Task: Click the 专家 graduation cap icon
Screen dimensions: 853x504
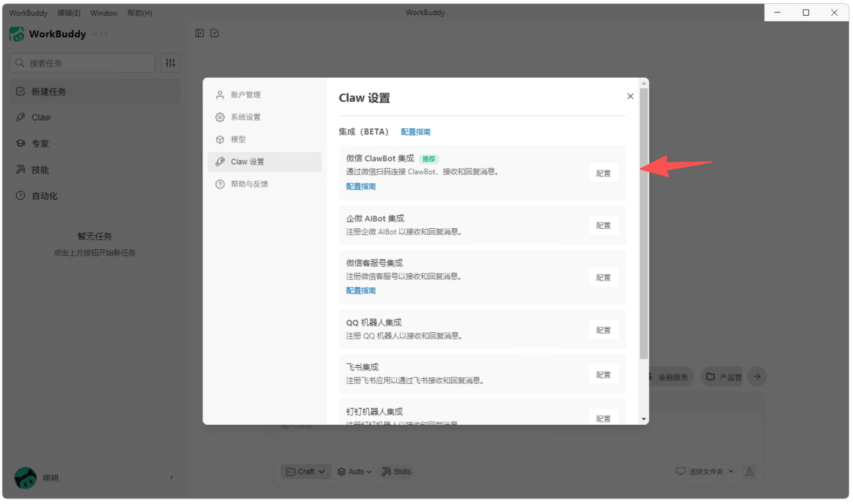Action: (21, 144)
